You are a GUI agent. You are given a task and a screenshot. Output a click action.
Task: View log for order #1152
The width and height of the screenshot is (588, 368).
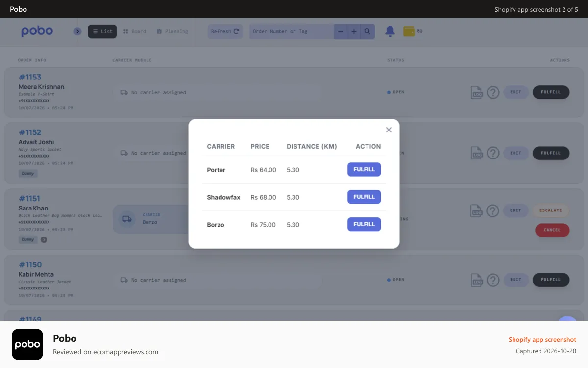(x=477, y=153)
